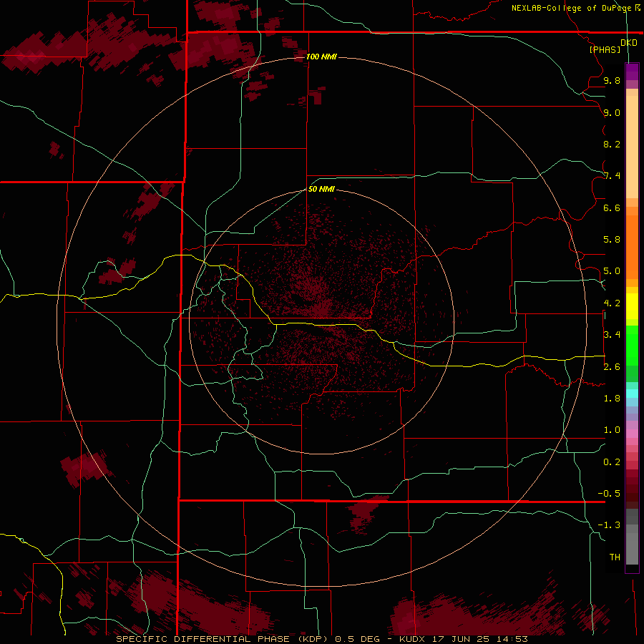The height and width of the screenshot is (644, 644).
Task: Click the 6.6 scale value
Action: point(612,208)
